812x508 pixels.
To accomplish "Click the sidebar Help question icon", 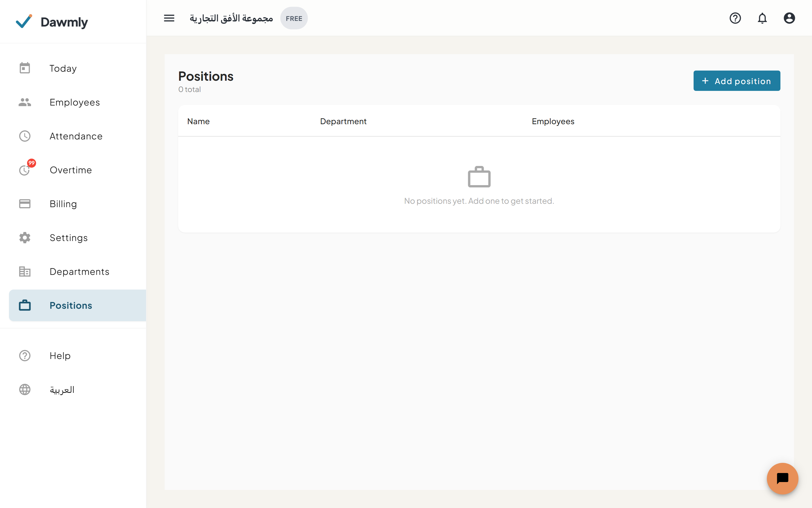I will point(25,356).
